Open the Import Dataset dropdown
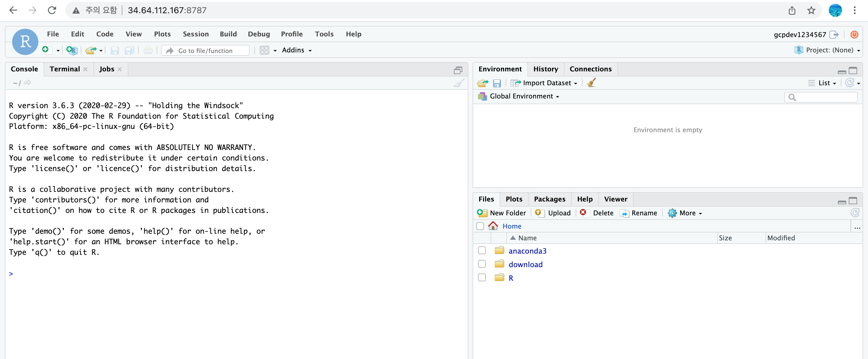The width and height of the screenshot is (868, 359). pos(549,83)
